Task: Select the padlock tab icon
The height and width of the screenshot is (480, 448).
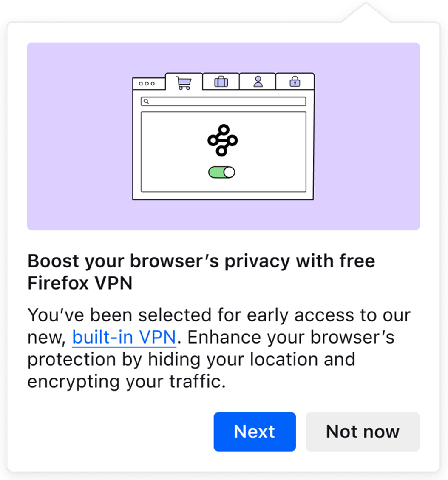Action: pyautogui.click(x=295, y=82)
